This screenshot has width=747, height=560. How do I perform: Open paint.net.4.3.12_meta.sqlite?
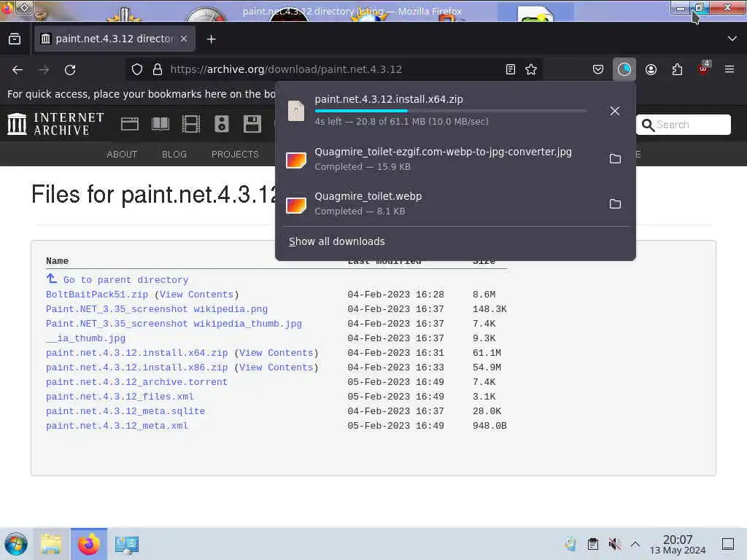click(x=125, y=411)
